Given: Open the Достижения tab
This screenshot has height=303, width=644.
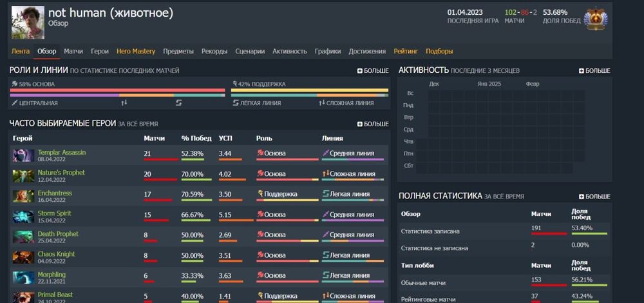Looking at the screenshot, I should pyautogui.click(x=367, y=52).
